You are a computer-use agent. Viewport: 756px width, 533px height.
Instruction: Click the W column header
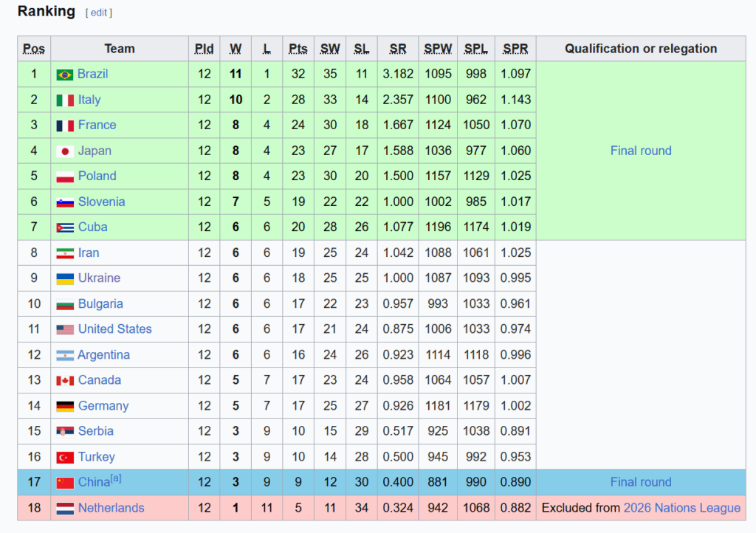click(236, 49)
